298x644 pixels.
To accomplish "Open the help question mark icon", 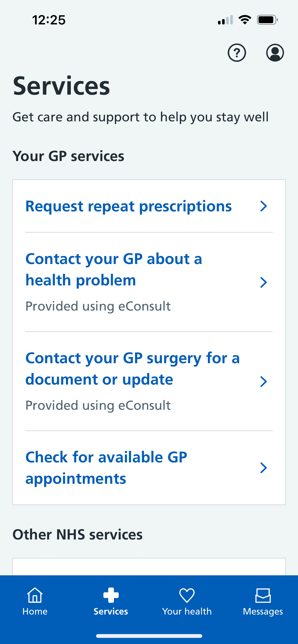I will click(x=237, y=53).
